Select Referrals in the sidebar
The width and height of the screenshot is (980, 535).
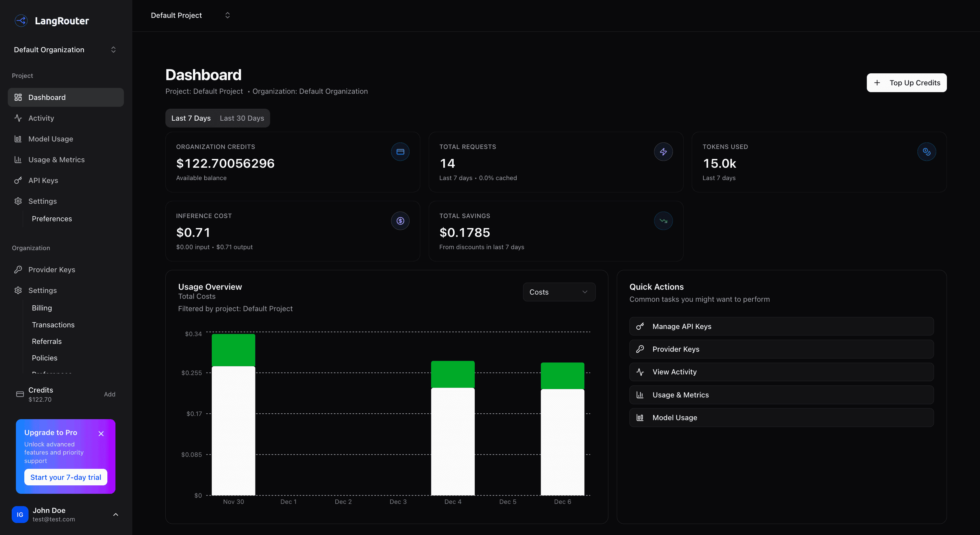pyautogui.click(x=47, y=341)
